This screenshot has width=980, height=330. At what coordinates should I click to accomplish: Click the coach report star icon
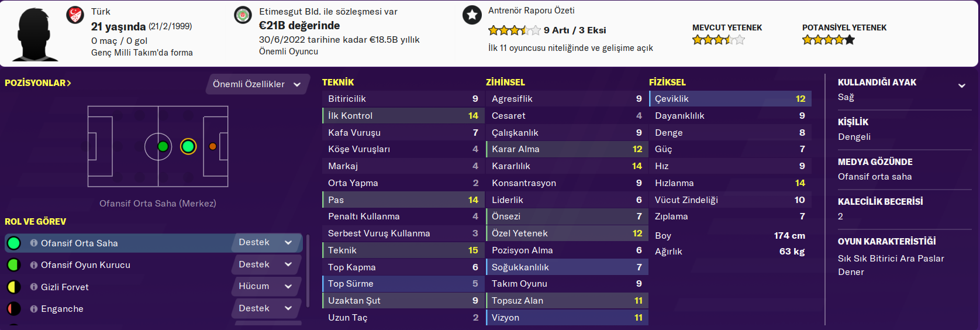point(472,15)
